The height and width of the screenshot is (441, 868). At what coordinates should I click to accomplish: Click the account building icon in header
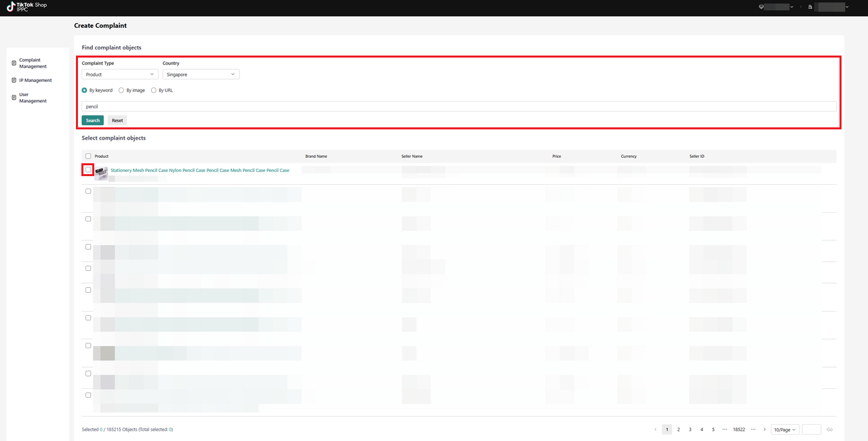[x=810, y=7]
